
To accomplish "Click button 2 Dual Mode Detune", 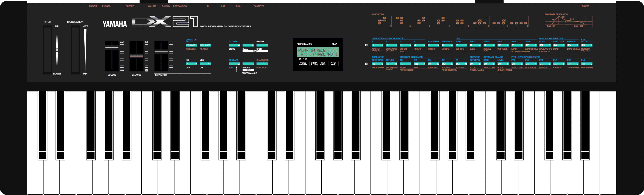I will (x=392, y=45).
